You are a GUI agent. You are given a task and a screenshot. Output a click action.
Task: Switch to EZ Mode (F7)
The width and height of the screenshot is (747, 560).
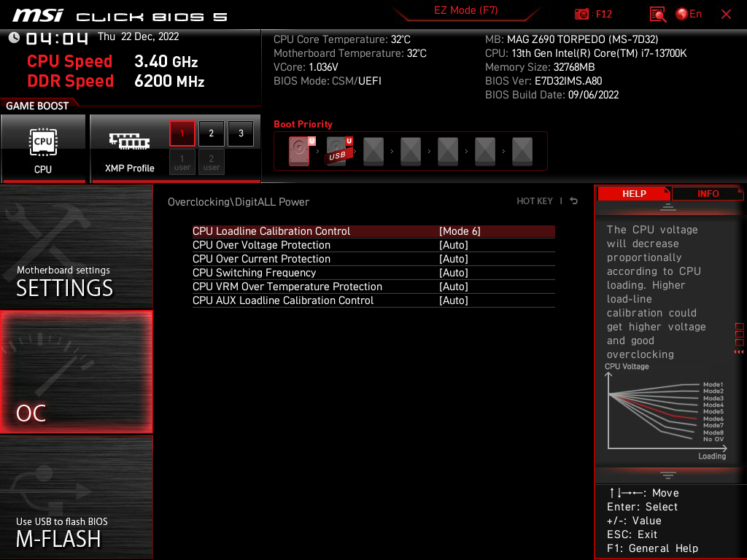point(465,10)
